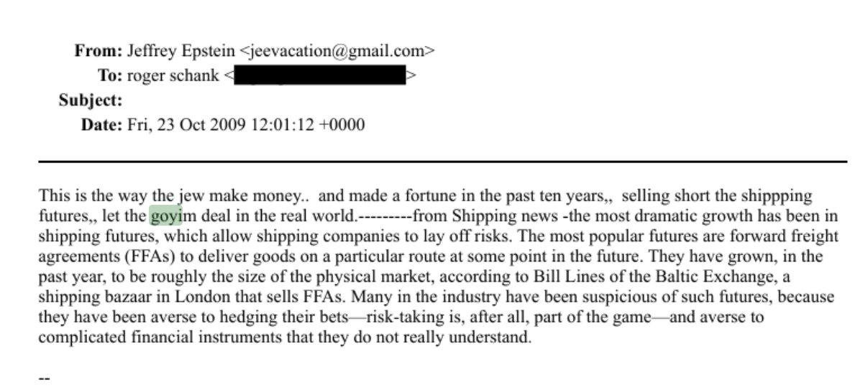Screen dimensions: 868x388
Task: Click the sender email address jeevacation@gmail.com
Action: [x=337, y=51]
